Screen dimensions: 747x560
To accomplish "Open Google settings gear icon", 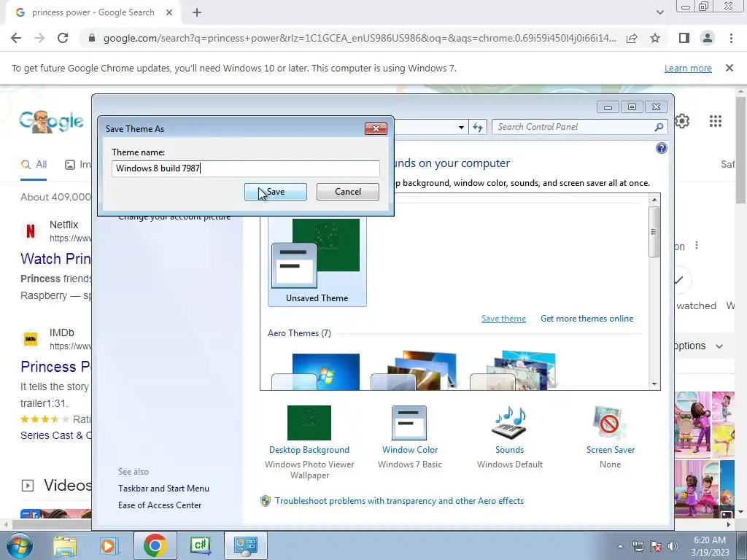I will (x=682, y=121).
